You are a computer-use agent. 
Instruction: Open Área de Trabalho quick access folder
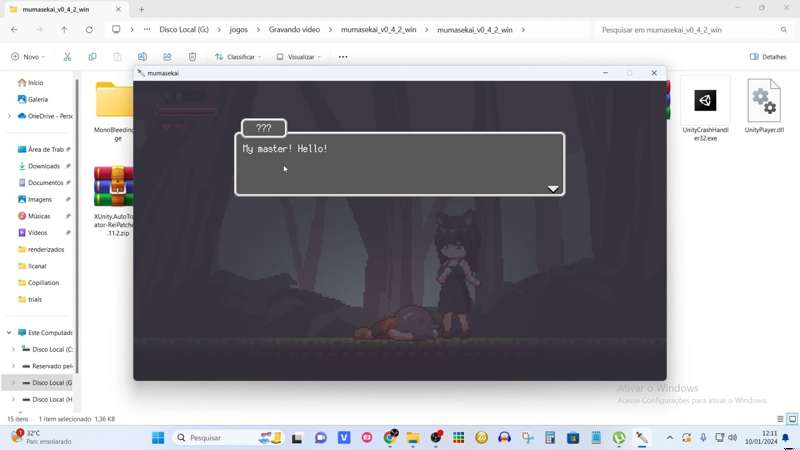[43, 149]
